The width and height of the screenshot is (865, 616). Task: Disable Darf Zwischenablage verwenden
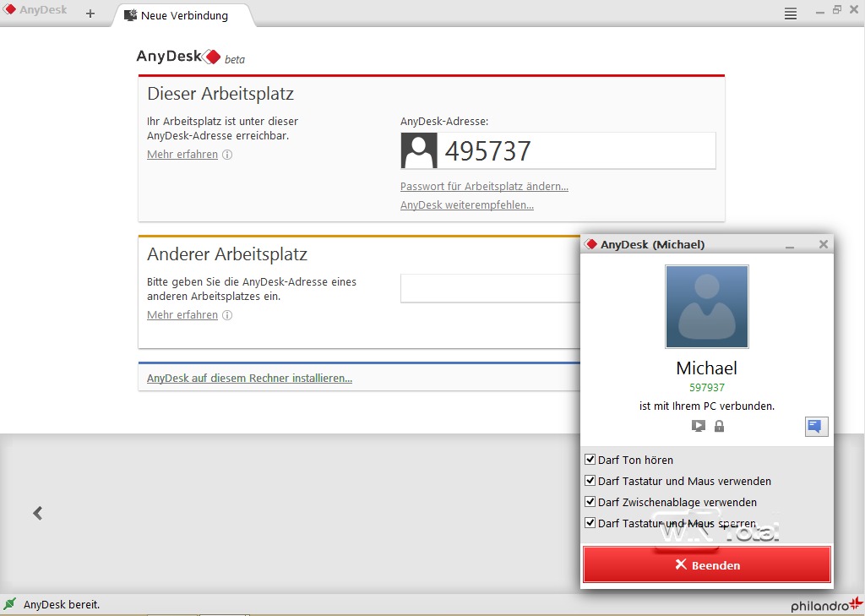(x=590, y=502)
